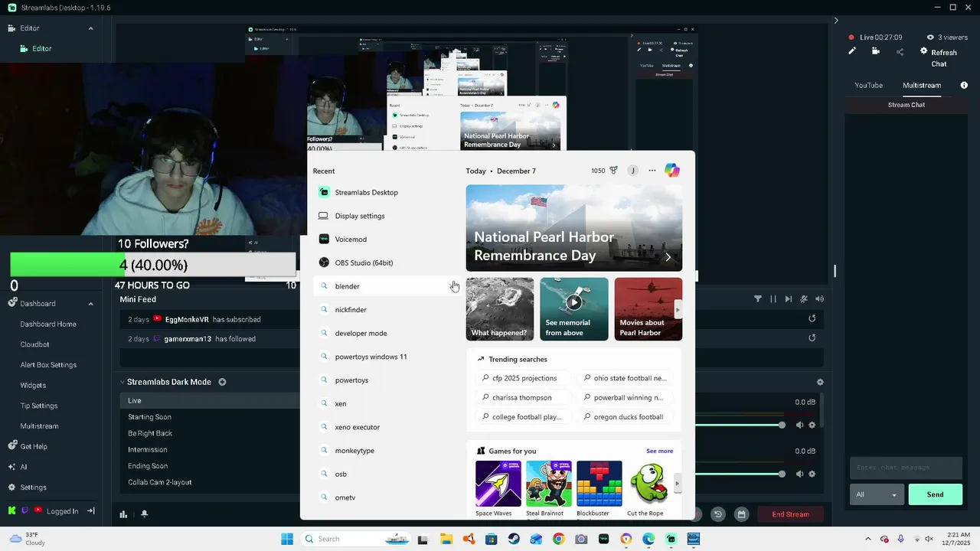Collapse the Editor section in sidebar
The image size is (980, 551).
pyautogui.click(x=90, y=28)
